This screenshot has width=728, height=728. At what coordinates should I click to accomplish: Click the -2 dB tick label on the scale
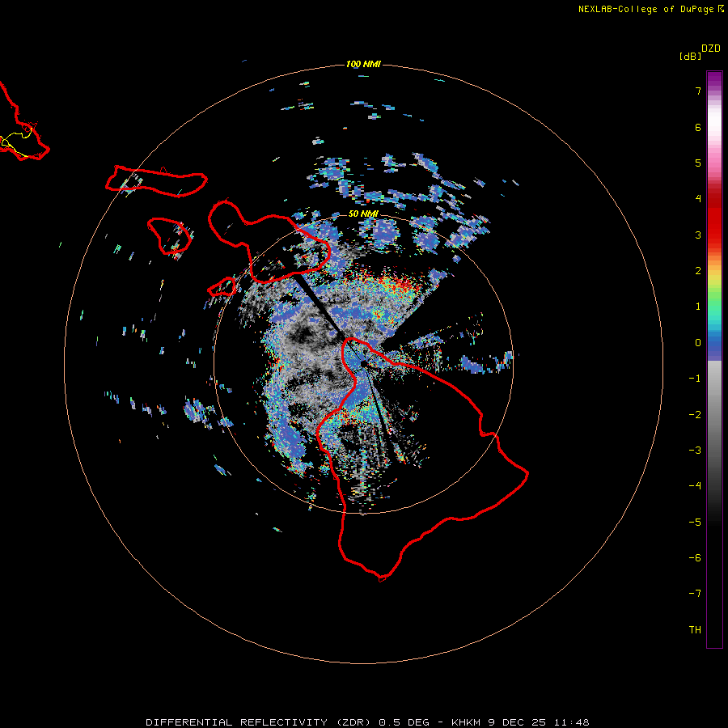pos(695,415)
